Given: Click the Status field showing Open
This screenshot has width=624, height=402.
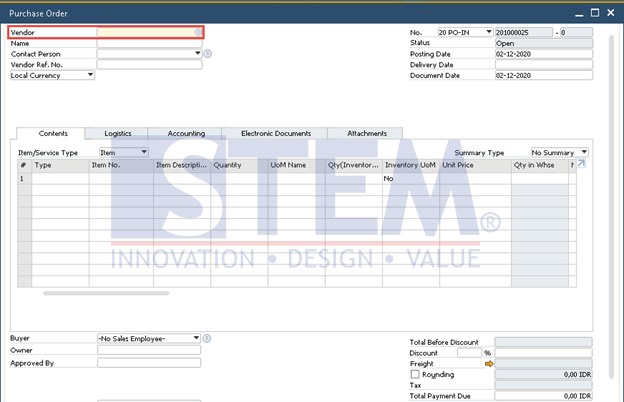Looking at the screenshot, I should coord(544,43).
